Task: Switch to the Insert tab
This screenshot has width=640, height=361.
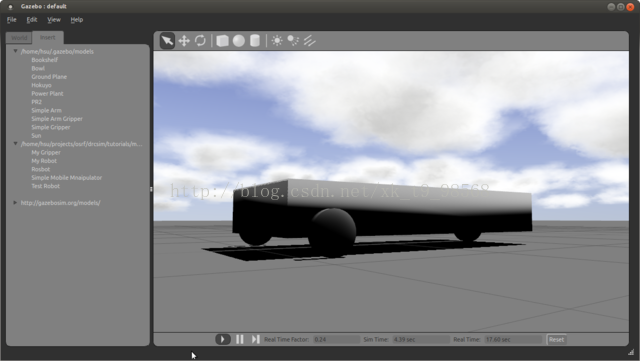Action: click(x=47, y=37)
